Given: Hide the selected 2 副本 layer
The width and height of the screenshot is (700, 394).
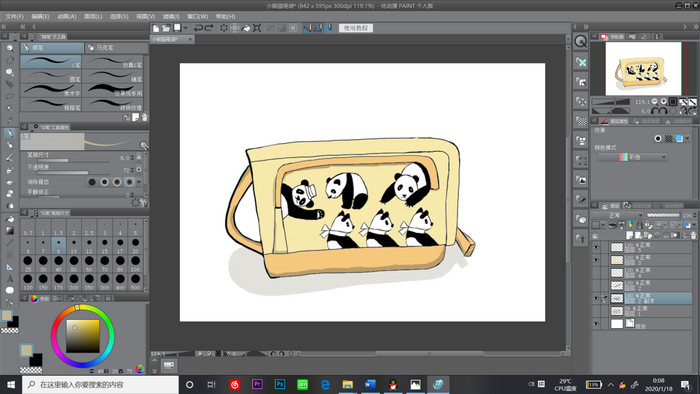Looking at the screenshot, I should pos(596,298).
